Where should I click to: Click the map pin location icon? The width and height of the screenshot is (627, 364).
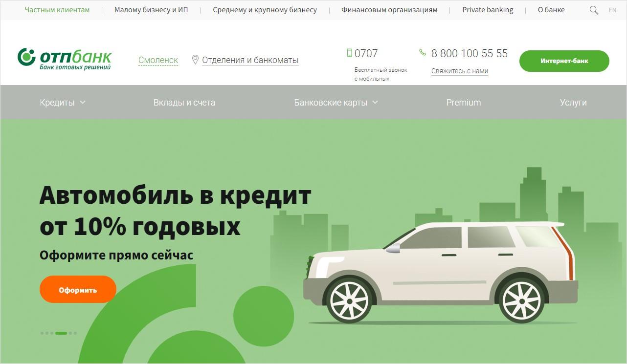[x=195, y=60]
